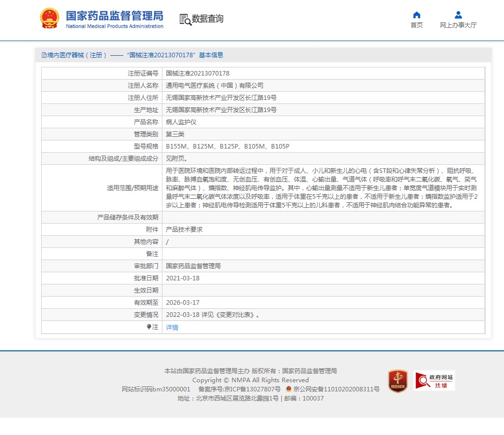Select approval date 2021-03-18
The image size is (504, 435).
(183, 278)
